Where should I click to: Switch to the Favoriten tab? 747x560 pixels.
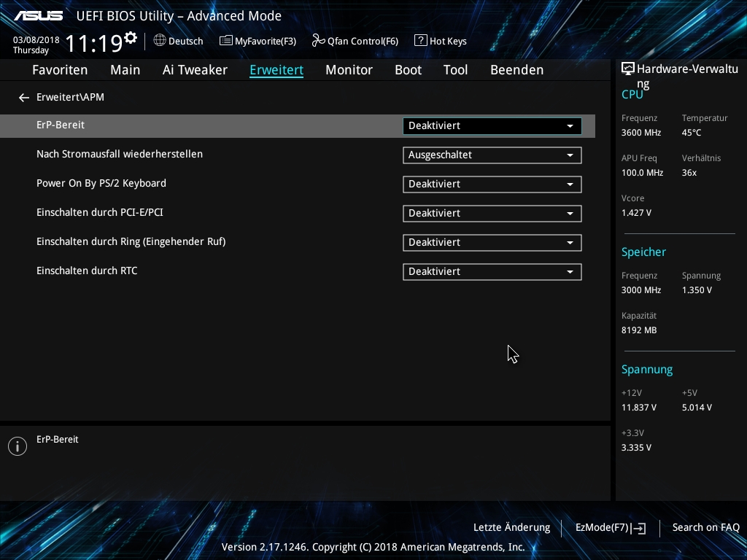(x=60, y=70)
